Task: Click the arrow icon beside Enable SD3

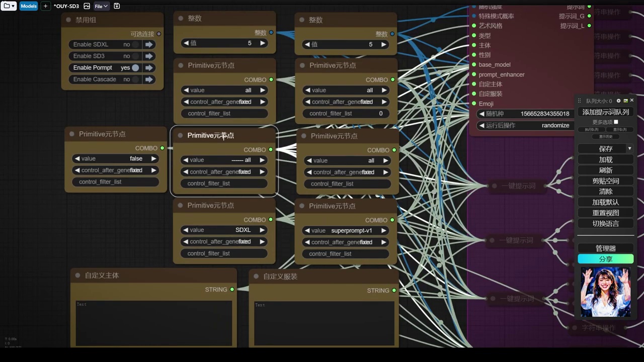Action: tap(149, 56)
